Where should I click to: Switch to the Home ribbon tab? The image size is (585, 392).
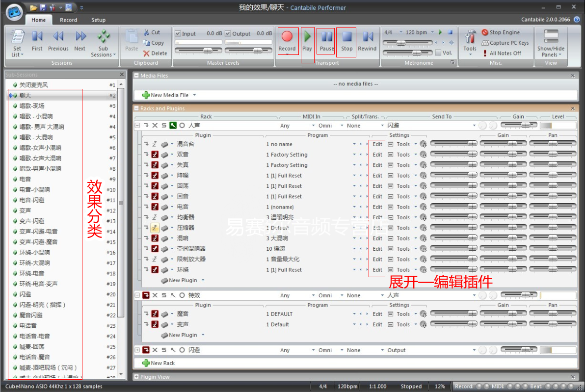38,20
